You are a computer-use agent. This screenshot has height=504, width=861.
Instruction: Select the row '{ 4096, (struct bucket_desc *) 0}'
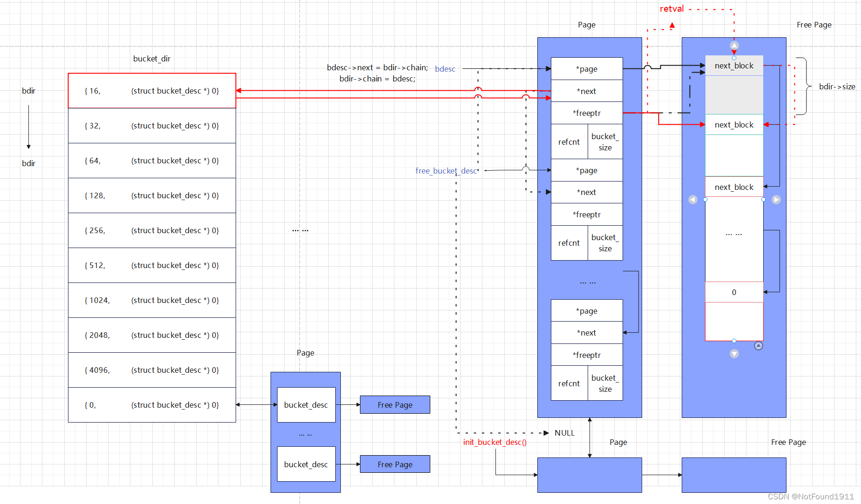pos(152,370)
